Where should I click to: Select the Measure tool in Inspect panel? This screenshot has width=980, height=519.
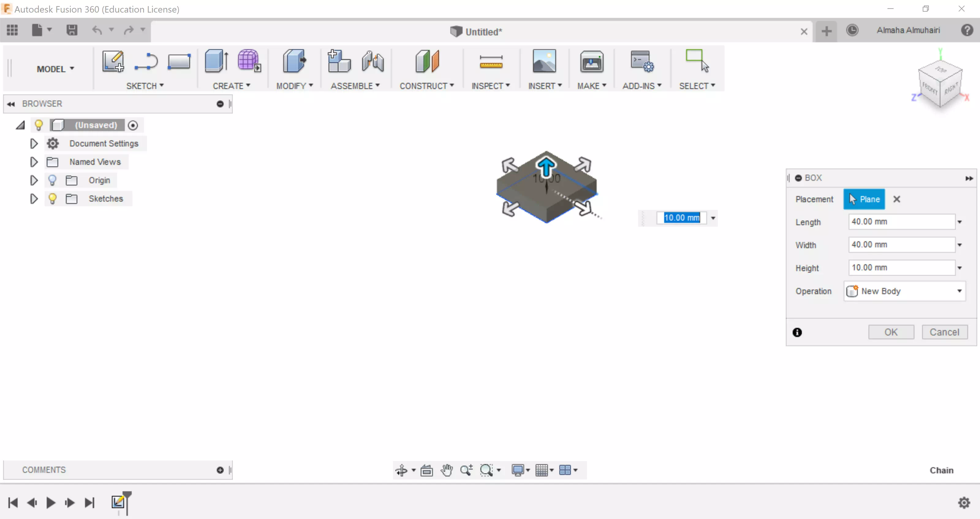491,62
